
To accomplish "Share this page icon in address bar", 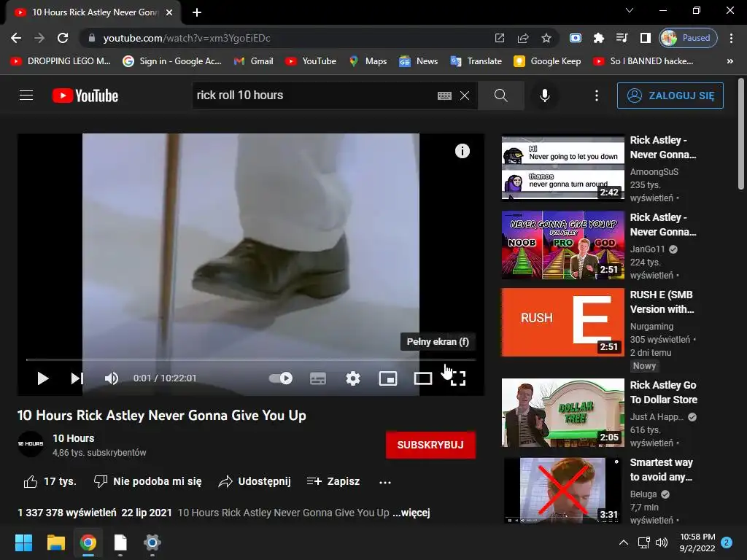I will point(523,38).
